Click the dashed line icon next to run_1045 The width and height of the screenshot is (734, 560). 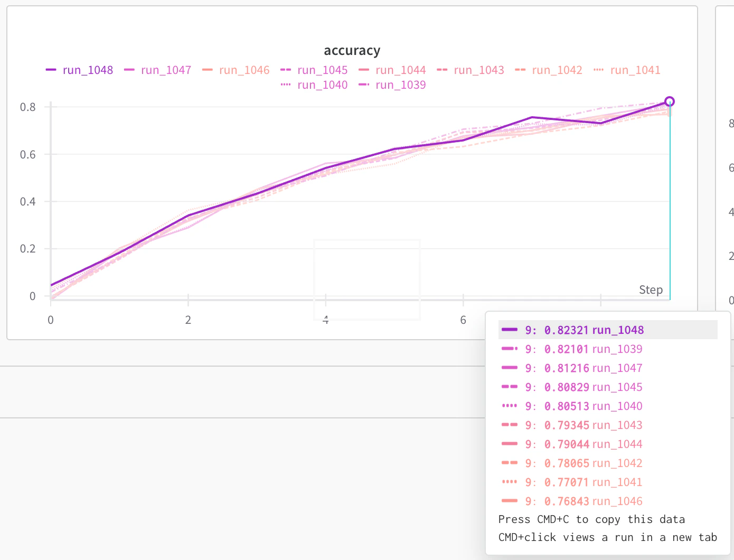(x=286, y=69)
